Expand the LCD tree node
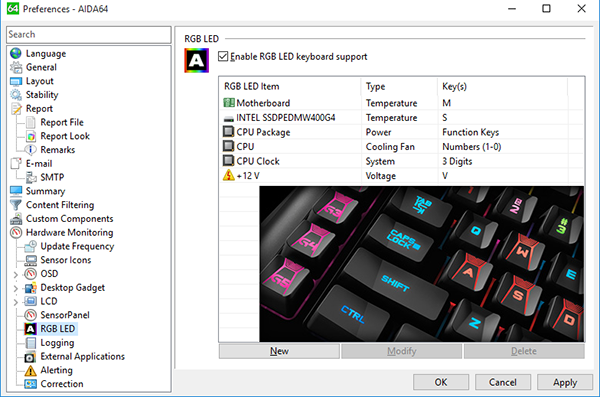This screenshot has height=397, width=600. 16,302
